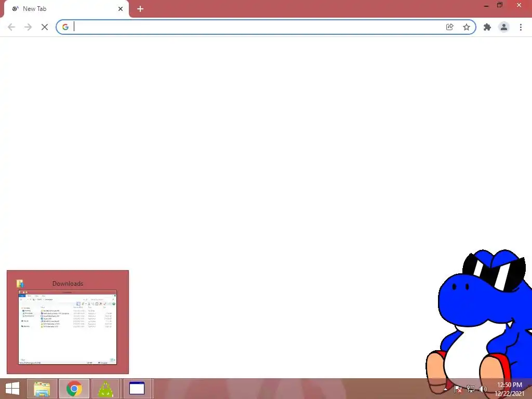Open a new tab with plus button
The height and width of the screenshot is (399, 532).
pyautogui.click(x=140, y=9)
